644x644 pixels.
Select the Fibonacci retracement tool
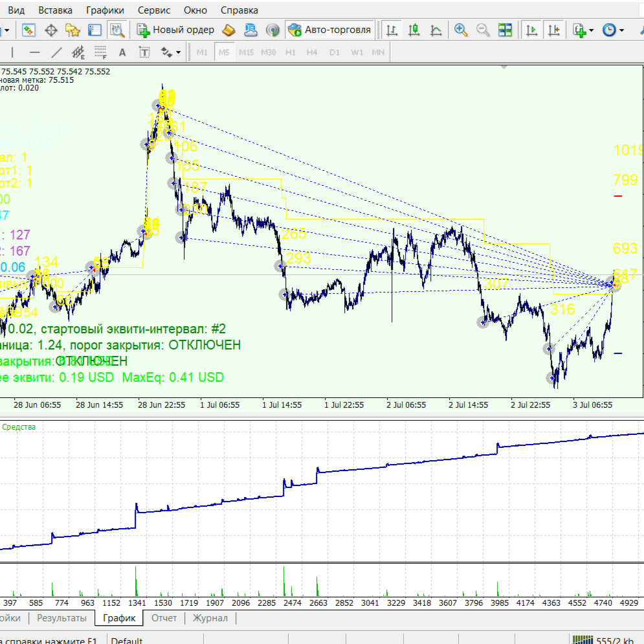tap(100, 52)
